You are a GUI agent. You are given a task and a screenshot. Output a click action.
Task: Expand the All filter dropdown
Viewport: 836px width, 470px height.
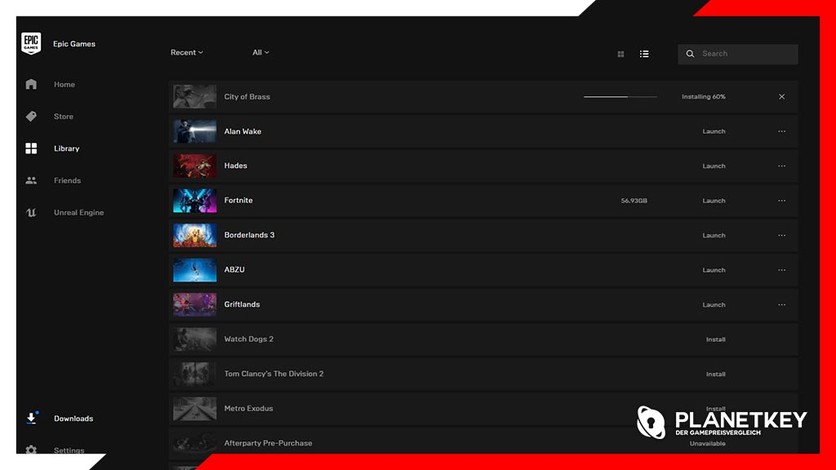261,53
